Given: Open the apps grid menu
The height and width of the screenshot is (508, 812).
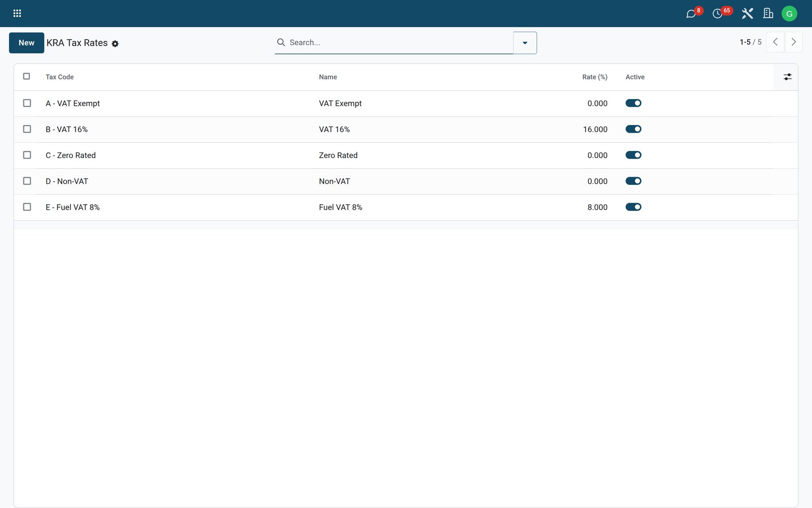Looking at the screenshot, I should coord(17,13).
